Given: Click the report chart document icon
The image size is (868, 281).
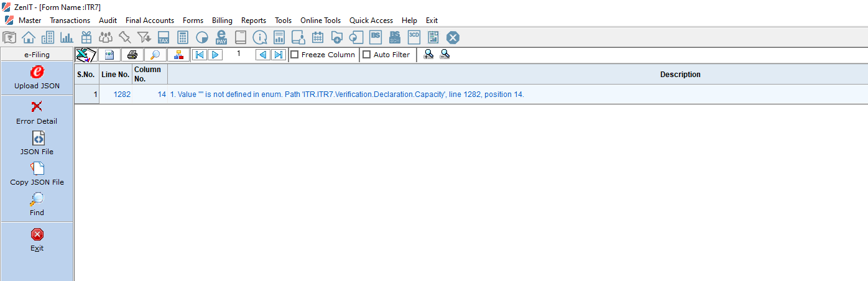Looking at the screenshot, I should pyautogui.click(x=279, y=38).
